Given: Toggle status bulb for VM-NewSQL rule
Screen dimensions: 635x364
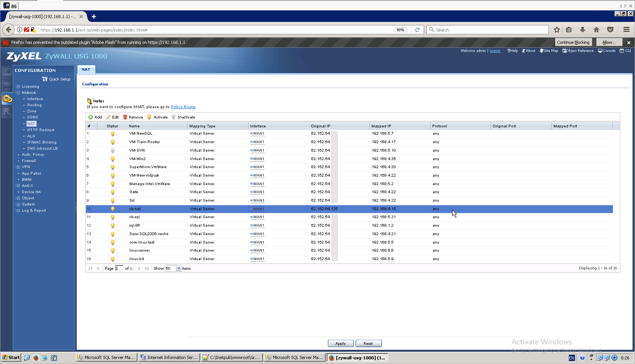Looking at the screenshot, I should coord(113,134).
